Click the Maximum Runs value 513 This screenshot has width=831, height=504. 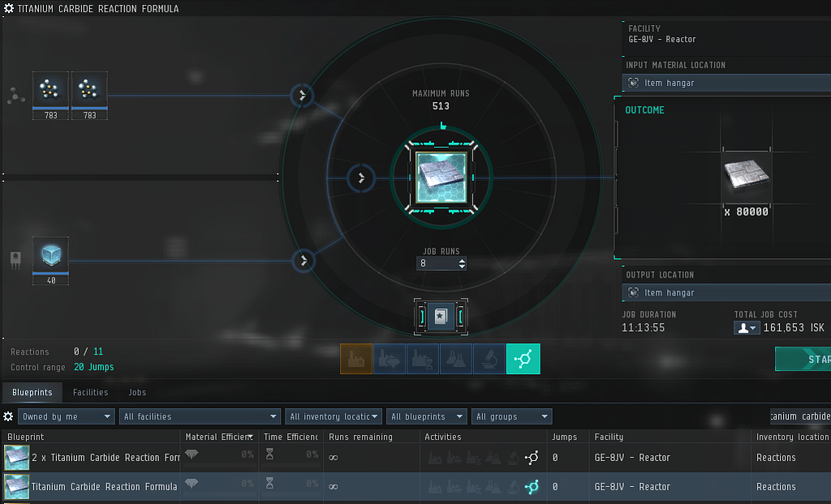click(x=441, y=106)
